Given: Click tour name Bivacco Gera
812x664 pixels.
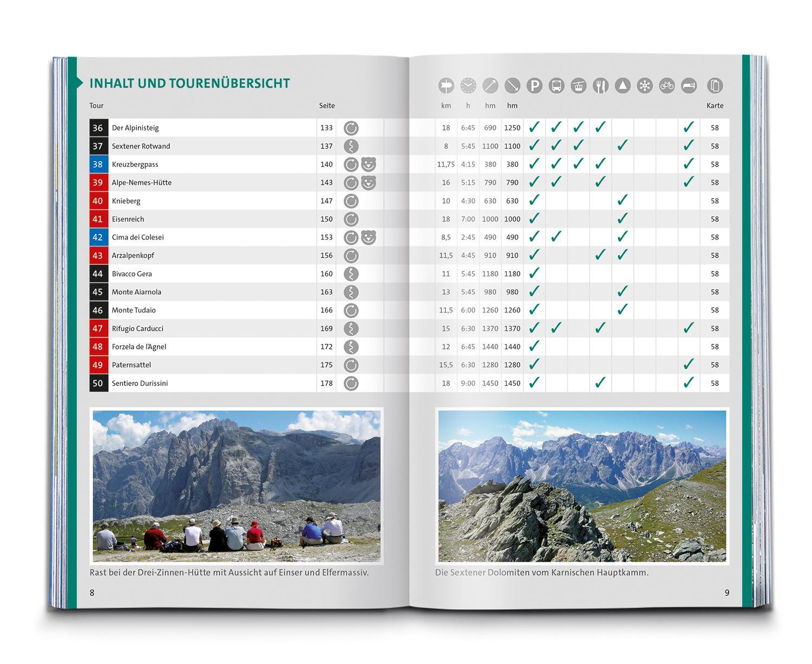Looking at the screenshot, I should 132,274.
